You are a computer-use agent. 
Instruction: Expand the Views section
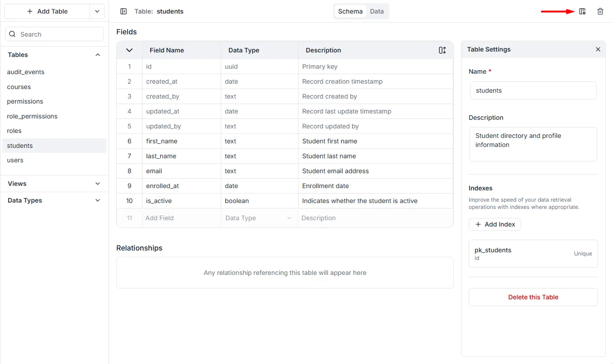[98, 184]
